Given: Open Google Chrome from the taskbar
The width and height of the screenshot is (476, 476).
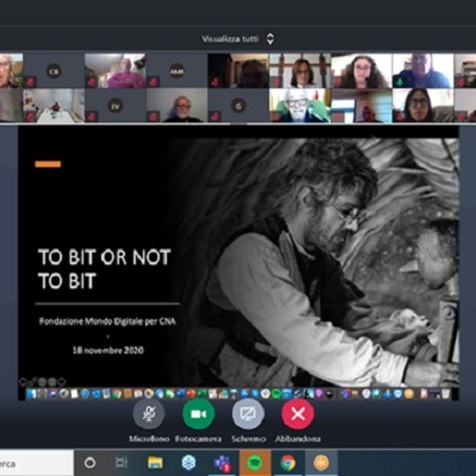Looking at the screenshot, I should click(x=288, y=463).
